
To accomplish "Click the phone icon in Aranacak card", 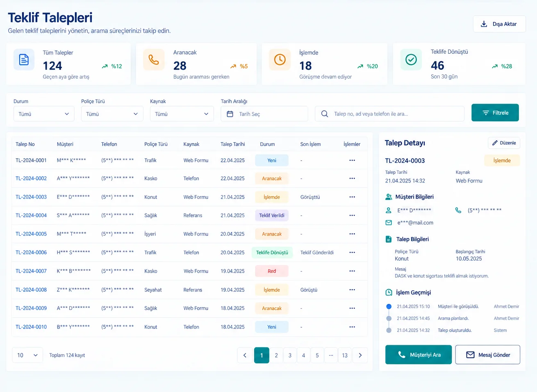I will click(x=154, y=60).
